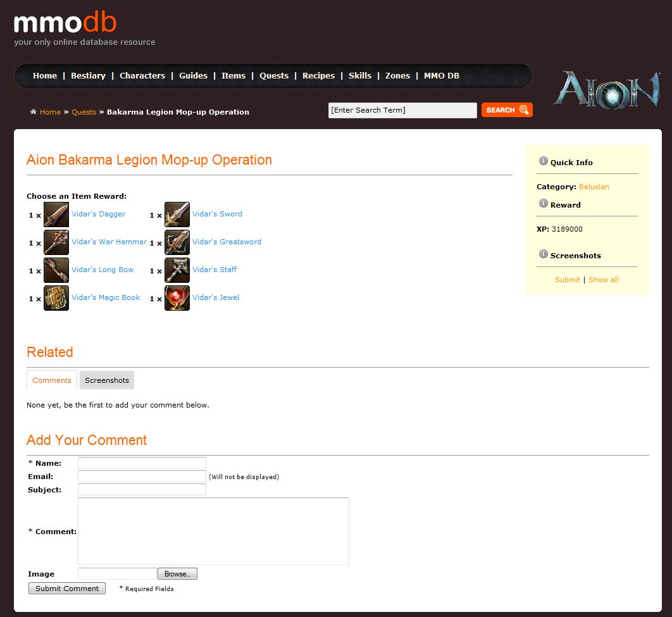Go to the Zones section
This screenshot has height=617, width=672.
(x=398, y=76)
